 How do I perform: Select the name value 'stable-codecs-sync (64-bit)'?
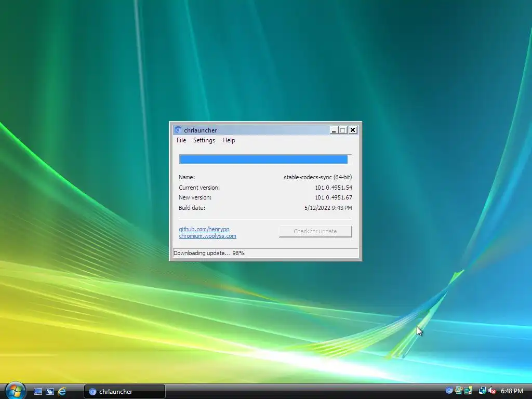click(317, 177)
